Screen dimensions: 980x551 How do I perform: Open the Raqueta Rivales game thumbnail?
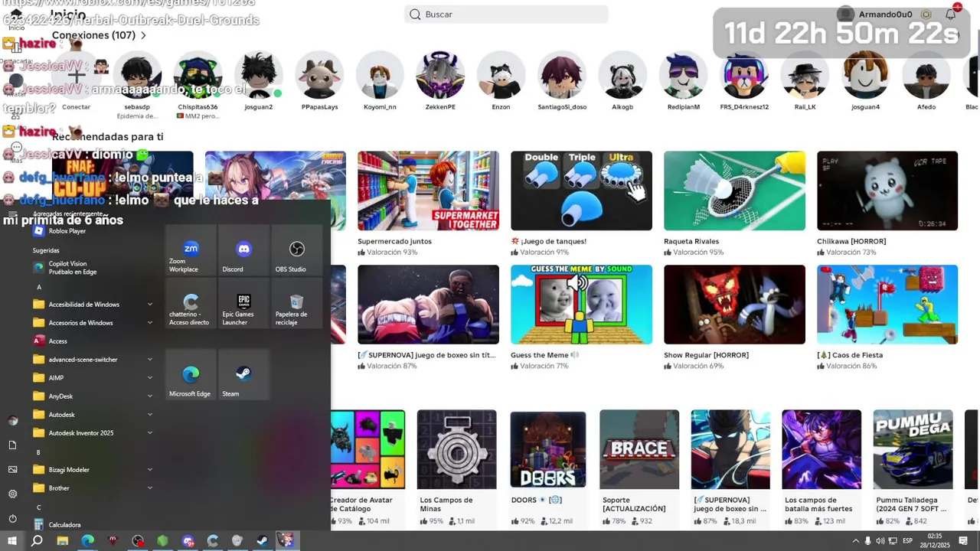(x=734, y=191)
